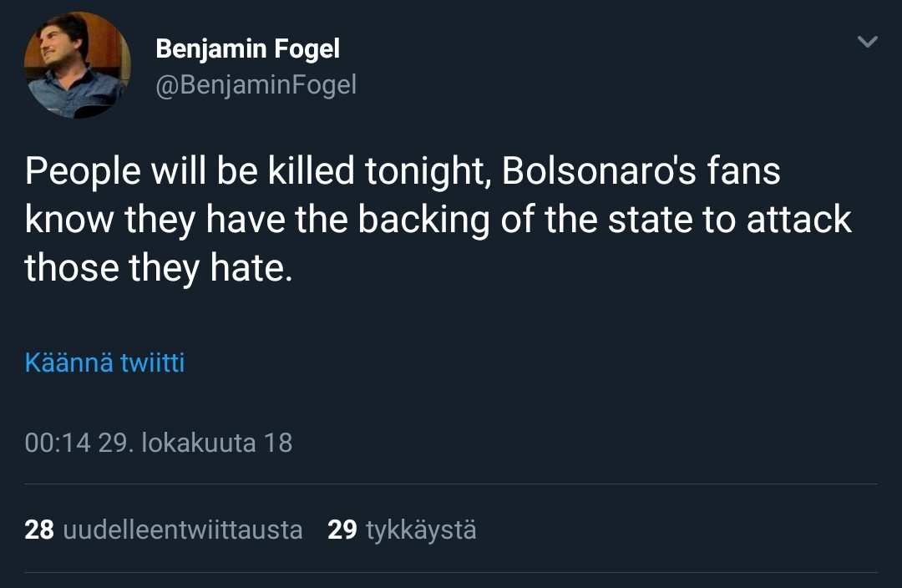
Task: Open the tweet options chevron menu
Action: [x=868, y=42]
